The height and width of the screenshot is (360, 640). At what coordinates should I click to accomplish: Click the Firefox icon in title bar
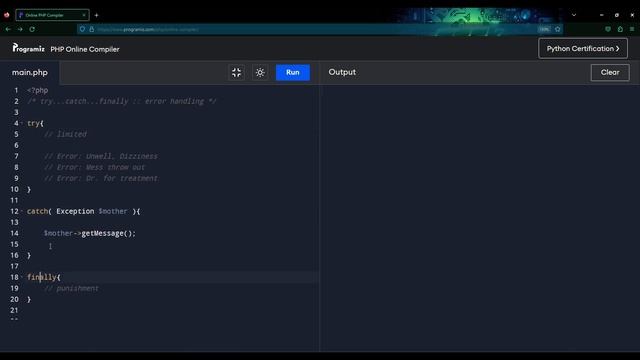[x=7, y=15]
